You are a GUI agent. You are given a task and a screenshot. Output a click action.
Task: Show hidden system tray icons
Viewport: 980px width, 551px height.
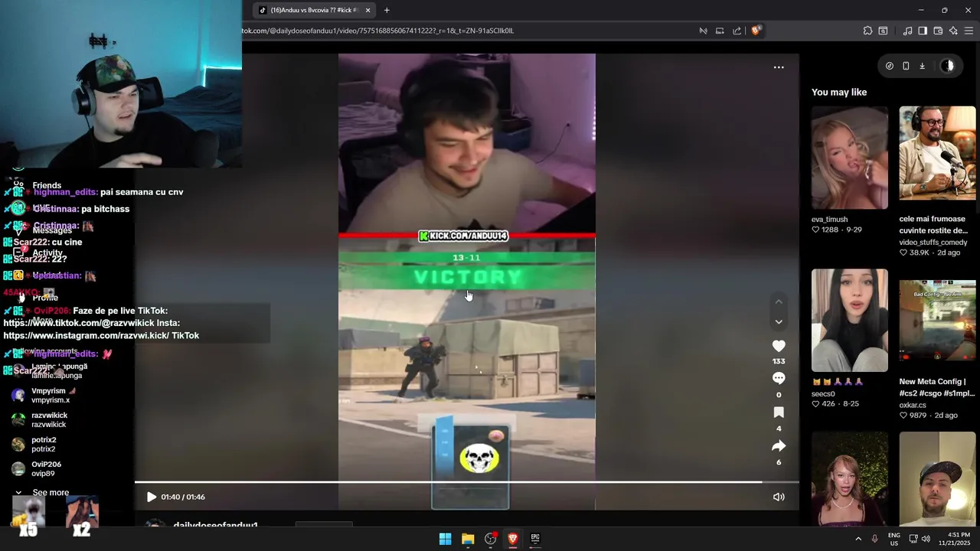click(x=858, y=539)
